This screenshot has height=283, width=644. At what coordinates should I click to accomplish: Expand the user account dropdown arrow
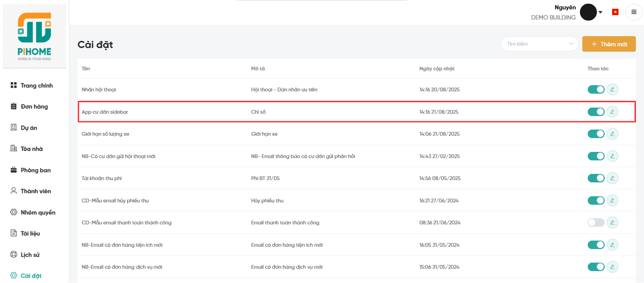tap(601, 12)
